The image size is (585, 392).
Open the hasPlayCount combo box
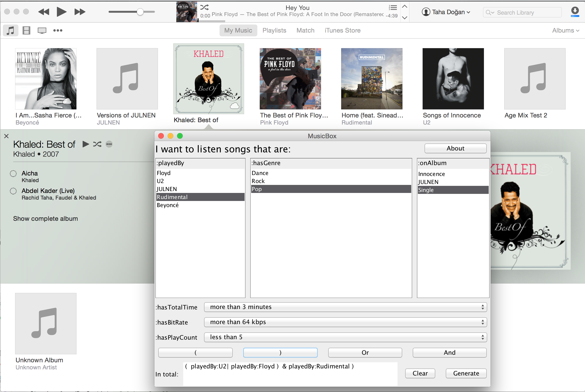tap(345, 337)
